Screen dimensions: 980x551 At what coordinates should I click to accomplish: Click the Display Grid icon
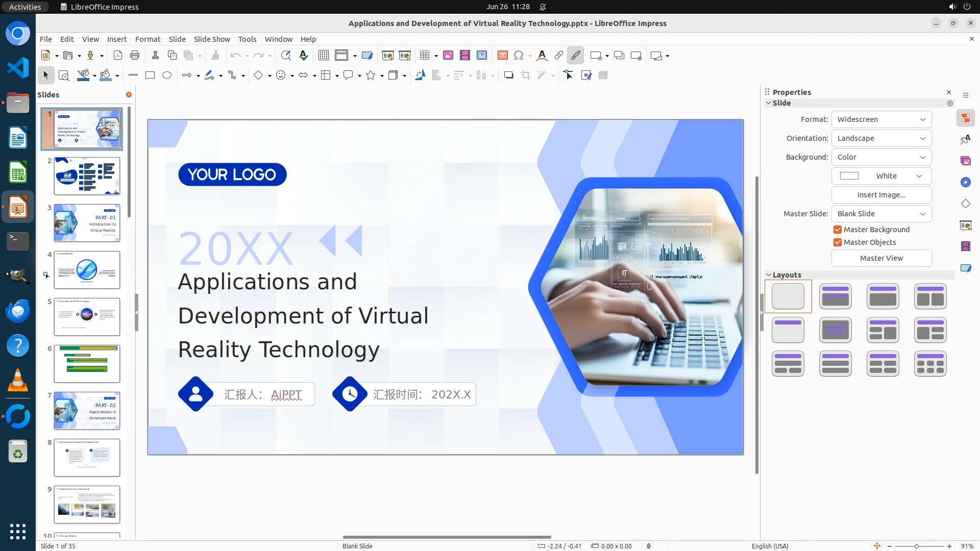(323, 56)
